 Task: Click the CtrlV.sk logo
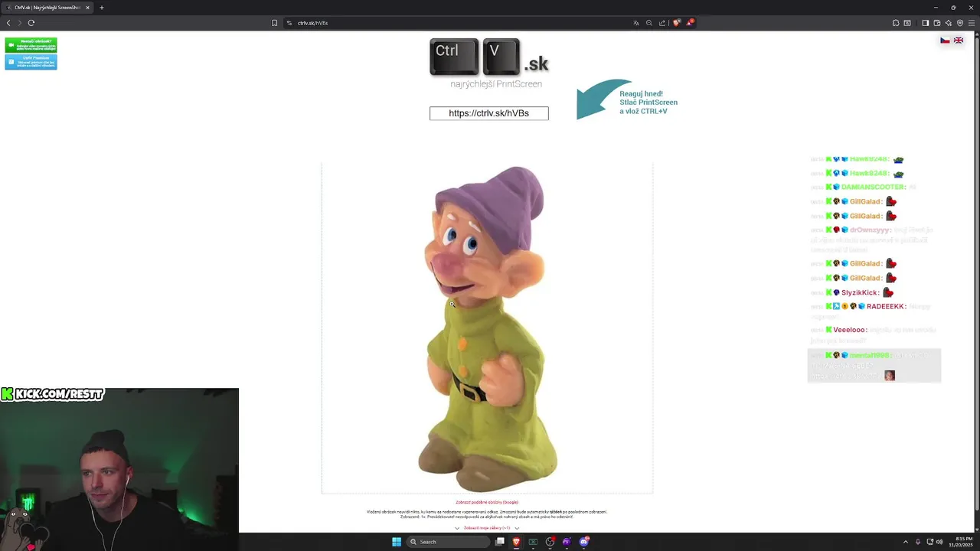488,64
